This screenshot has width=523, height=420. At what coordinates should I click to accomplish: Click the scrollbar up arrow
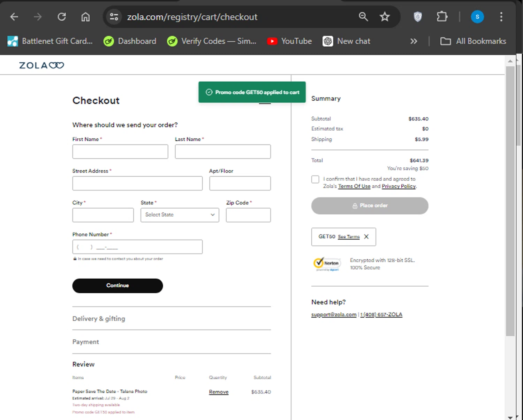[x=510, y=61]
